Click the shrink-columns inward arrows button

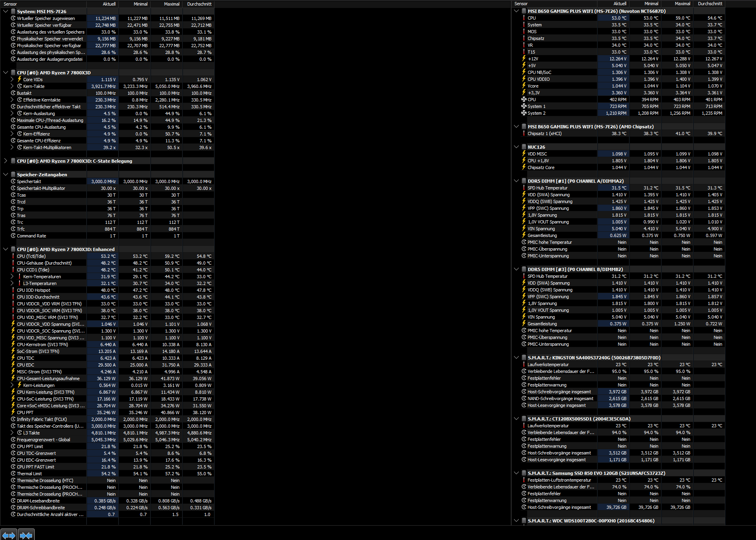[x=26, y=535]
